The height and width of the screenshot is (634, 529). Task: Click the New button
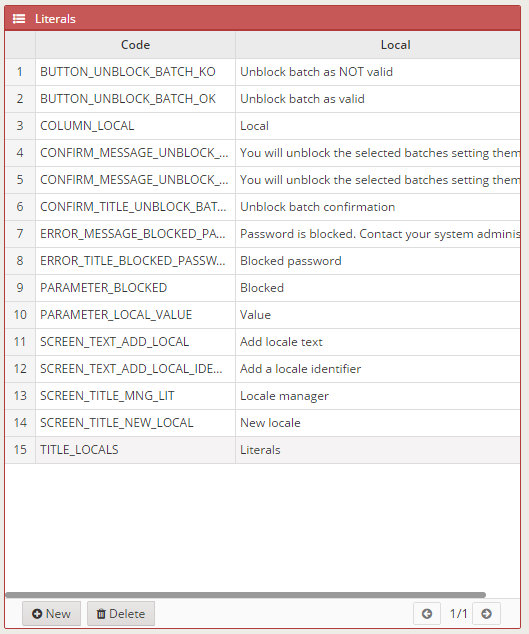point(51,614)
